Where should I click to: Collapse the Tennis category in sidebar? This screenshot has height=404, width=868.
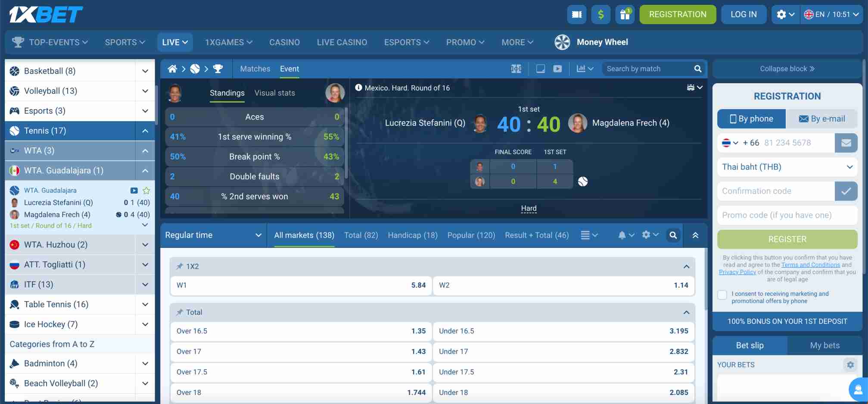(x=145, y=131)
